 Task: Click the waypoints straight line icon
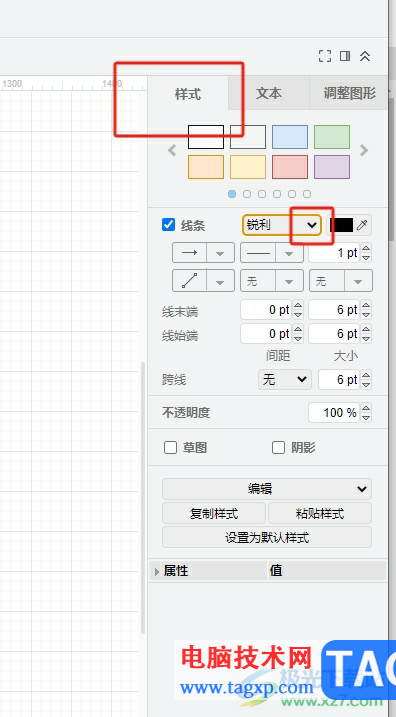coord(190,280)
